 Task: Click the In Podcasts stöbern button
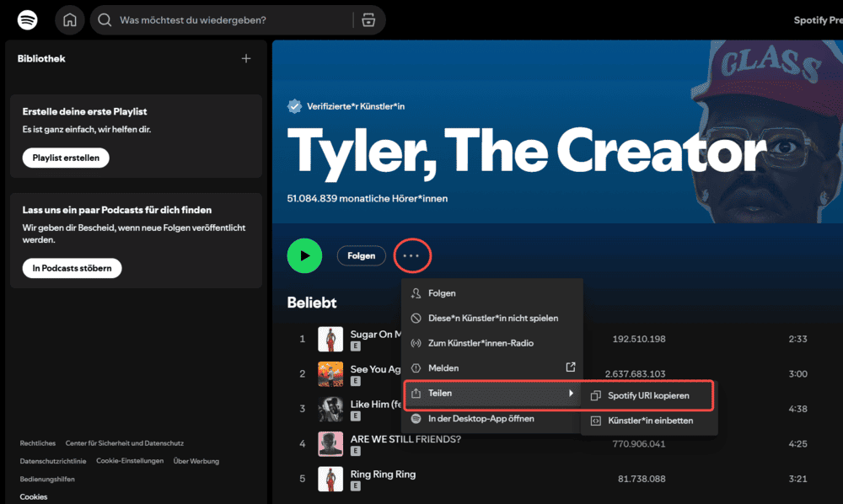[72, 269]
